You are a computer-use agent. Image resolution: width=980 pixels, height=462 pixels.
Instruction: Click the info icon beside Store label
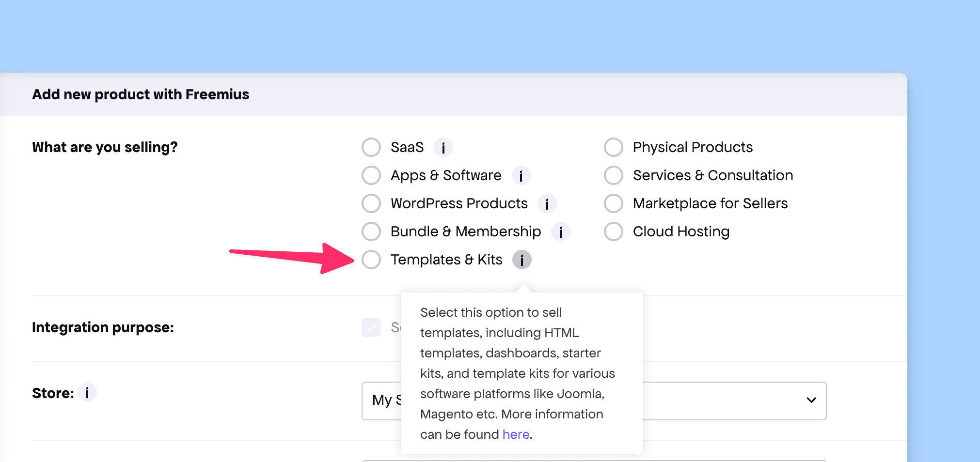(87, 392)
